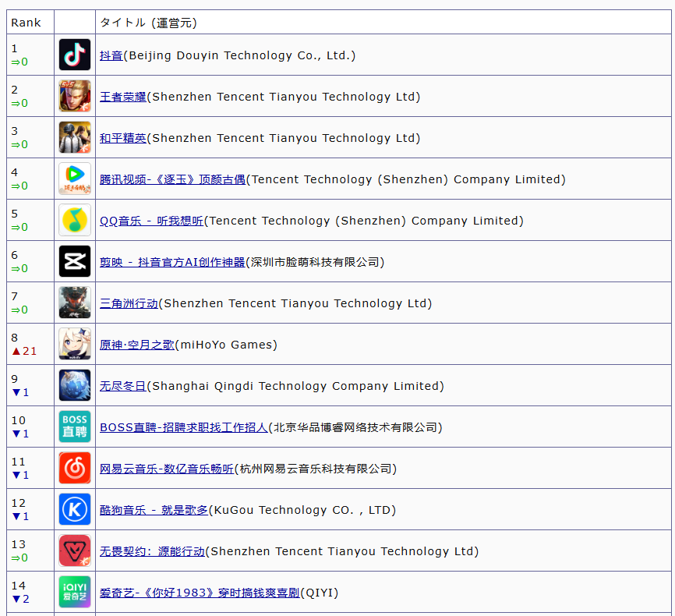The width and height of the screenshot is (675, 616).
Task: Open the QQ音乐 - 听我想听 link
Action: (151, 221)
